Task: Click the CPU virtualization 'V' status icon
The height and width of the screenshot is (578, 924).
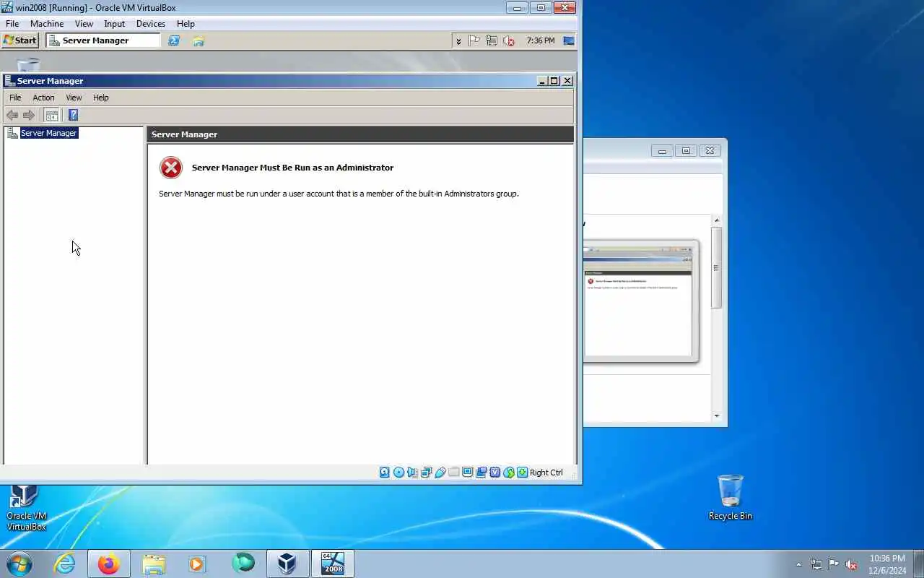Action: coord(495,473)
